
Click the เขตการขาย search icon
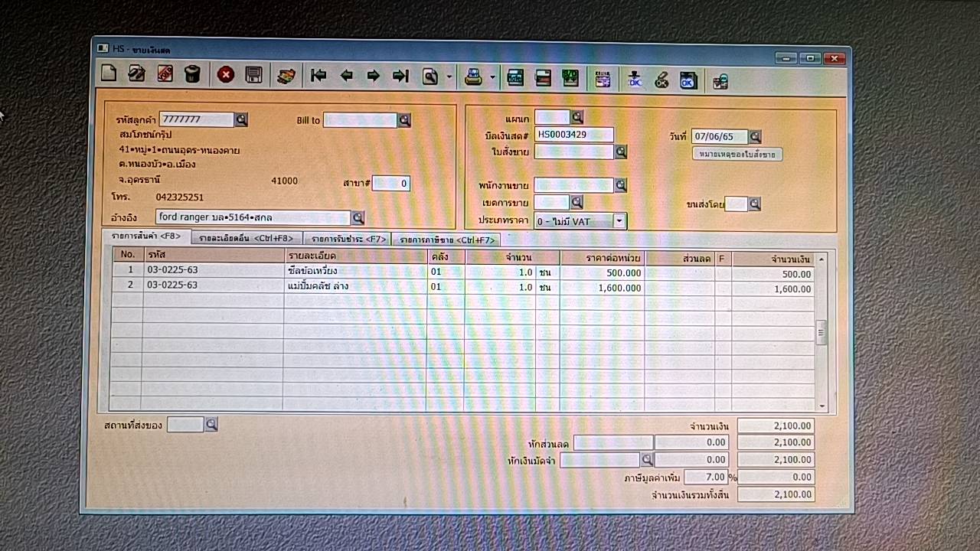tap(577, 202)
